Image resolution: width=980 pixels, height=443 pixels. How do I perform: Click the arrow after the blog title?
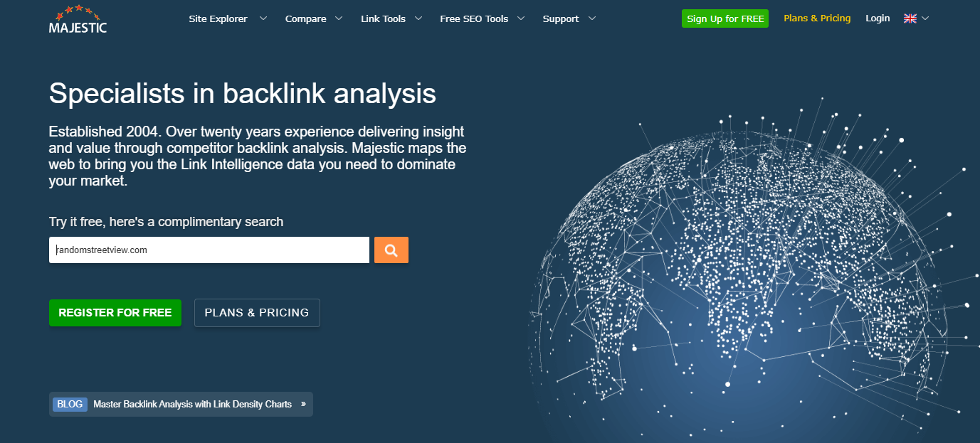(x=303, y=404)
